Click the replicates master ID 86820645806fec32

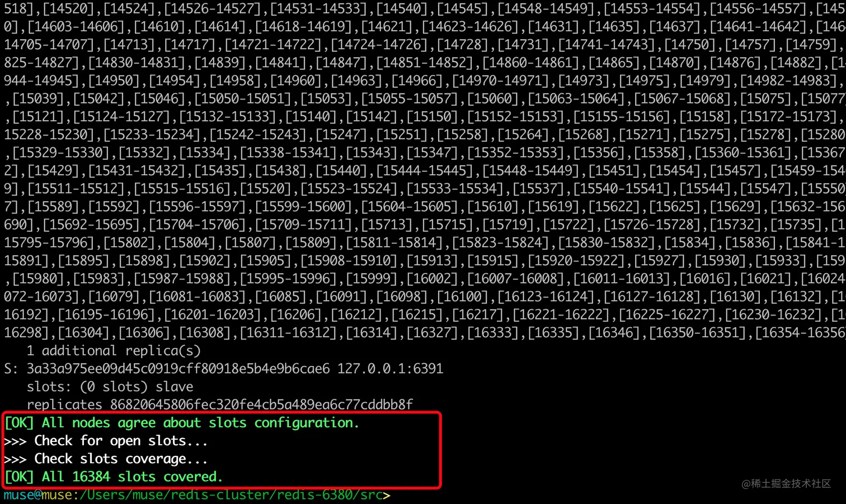point(261,404)
